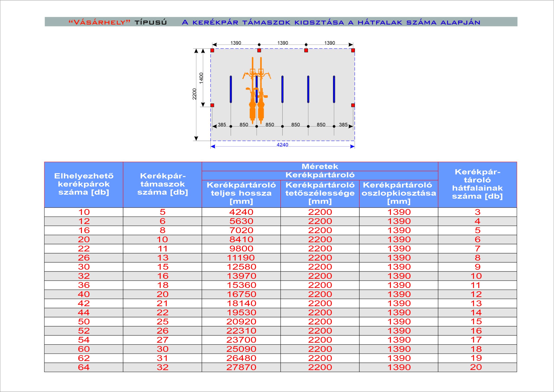Click the left-side middle red post marker
The height and width of the screenshot is (392, 554).
(212, 105)
